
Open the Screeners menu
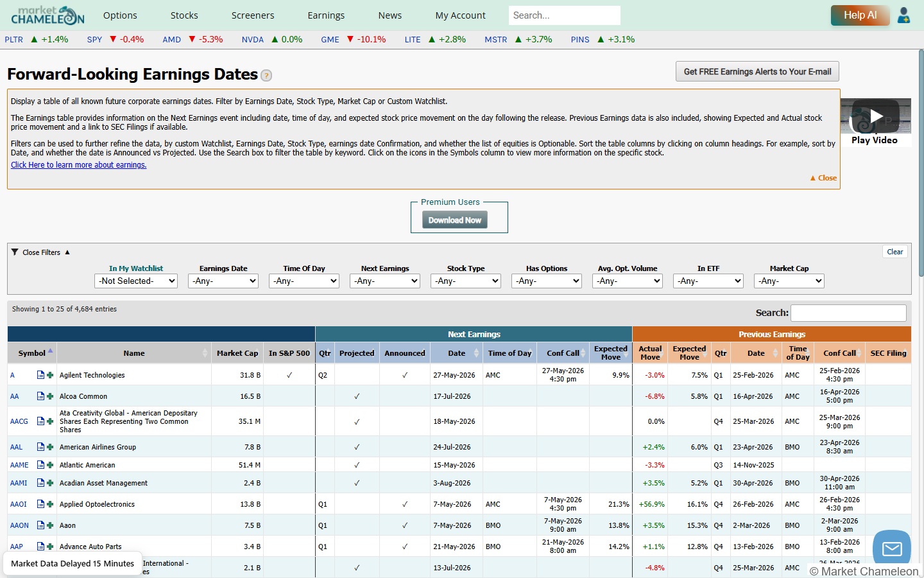tap(253, 15)
